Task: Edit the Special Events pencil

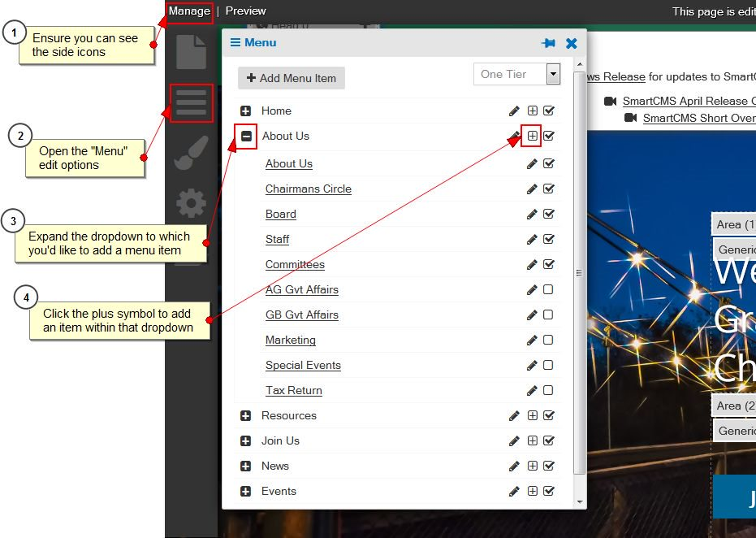Action: (x=532, y=365)
